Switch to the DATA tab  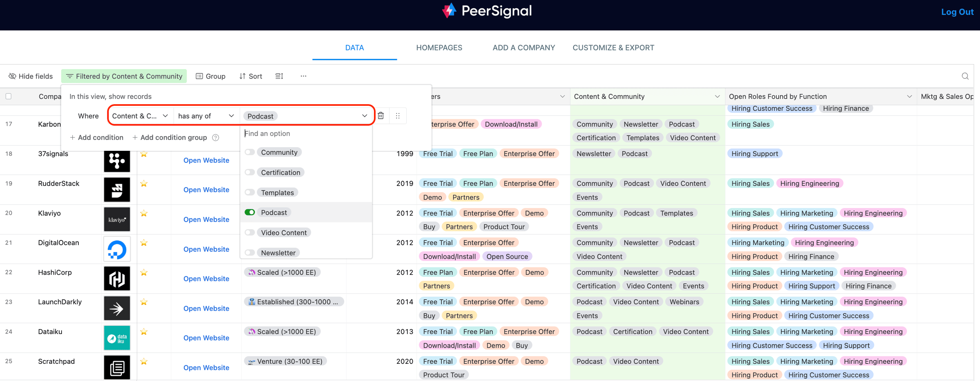[x=354, y=47]
